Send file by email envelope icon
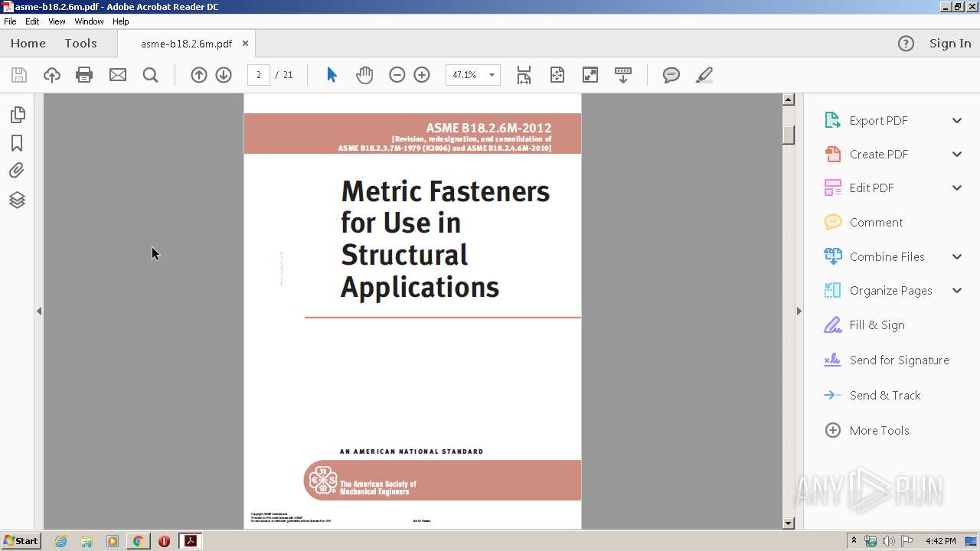 pyautogui.click(x=118, y=75)
